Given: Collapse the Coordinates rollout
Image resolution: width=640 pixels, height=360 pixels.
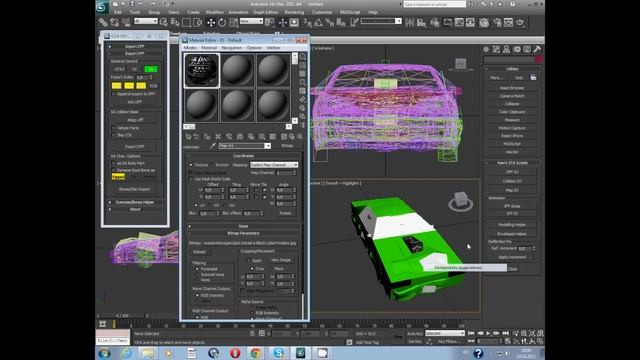Looking at the screenshot, I should click(243, 156).
